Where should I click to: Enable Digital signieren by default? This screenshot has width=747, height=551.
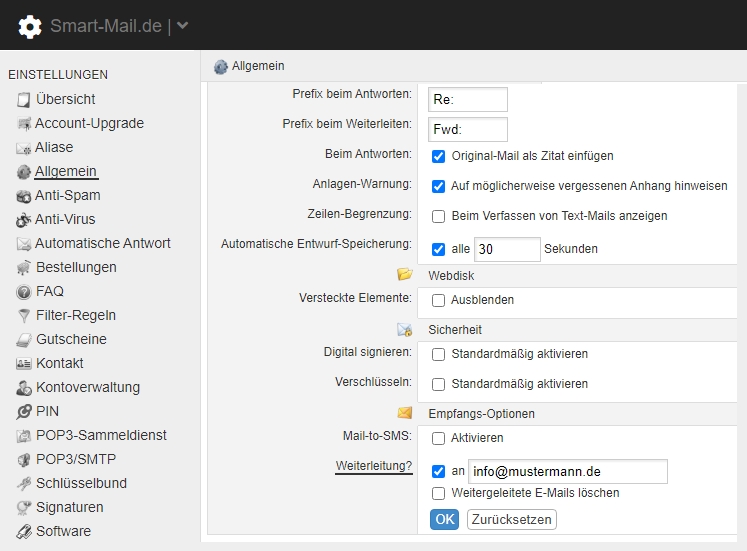coord(438,354)
